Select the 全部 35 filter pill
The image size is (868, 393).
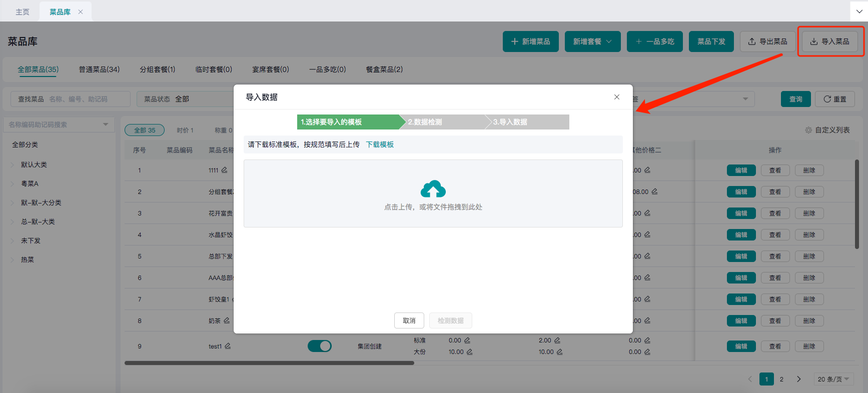point(145,130)
